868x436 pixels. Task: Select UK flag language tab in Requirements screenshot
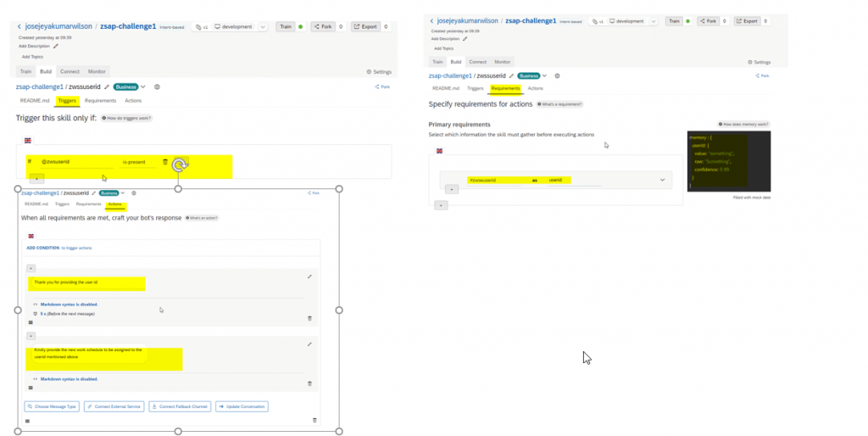click(440, 151)
